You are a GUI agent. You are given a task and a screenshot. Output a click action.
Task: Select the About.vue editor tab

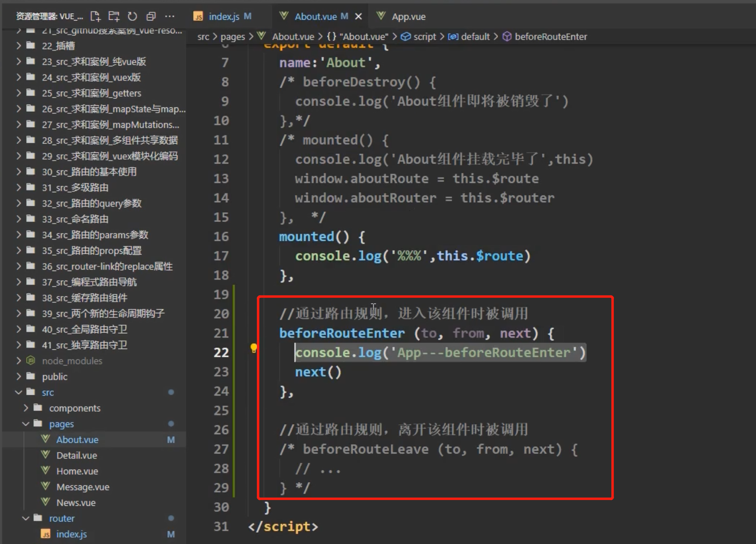click(315, 16)
